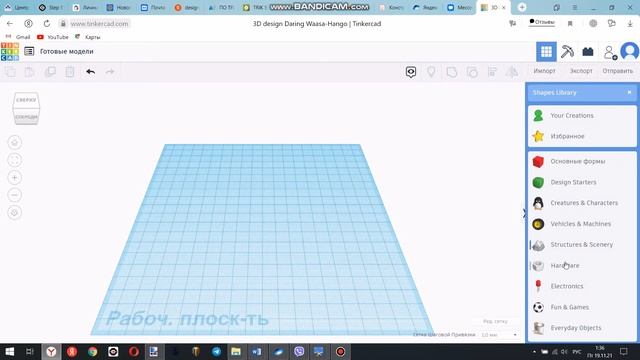Click the Ungroup shapes icon
Image resolution: width=640 pixels, height=360 pixels.
472,72
